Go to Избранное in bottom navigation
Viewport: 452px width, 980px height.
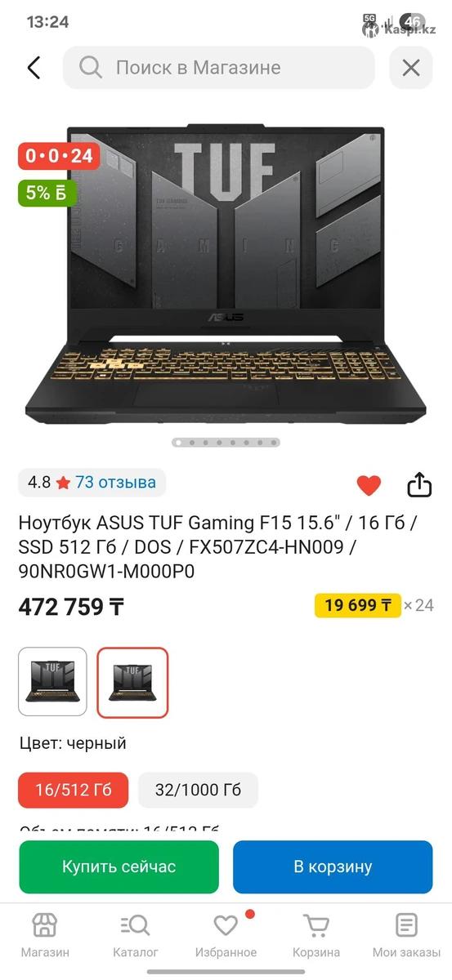[226, 935]
